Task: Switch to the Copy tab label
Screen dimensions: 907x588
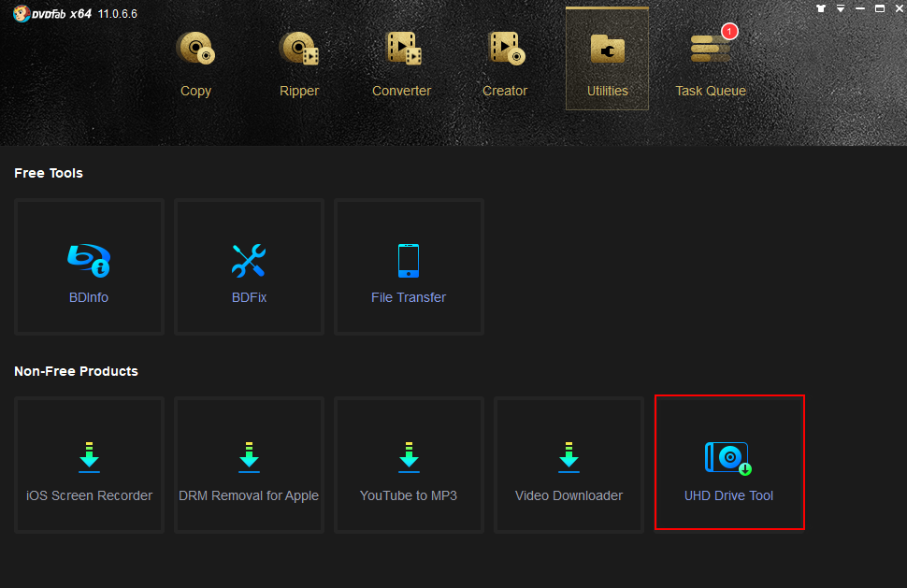Action: pyautogui.click(x=195, y=91)
